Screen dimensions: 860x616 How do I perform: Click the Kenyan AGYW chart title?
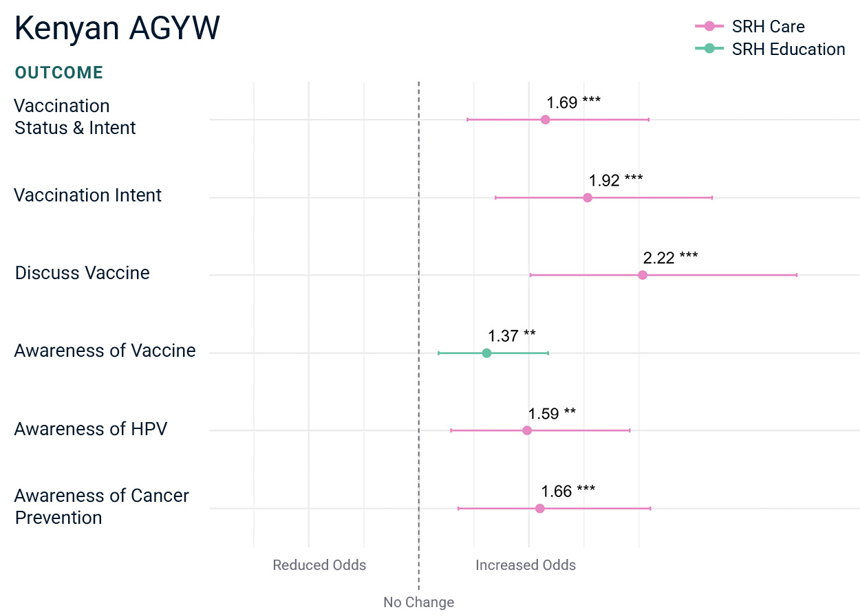117,29
